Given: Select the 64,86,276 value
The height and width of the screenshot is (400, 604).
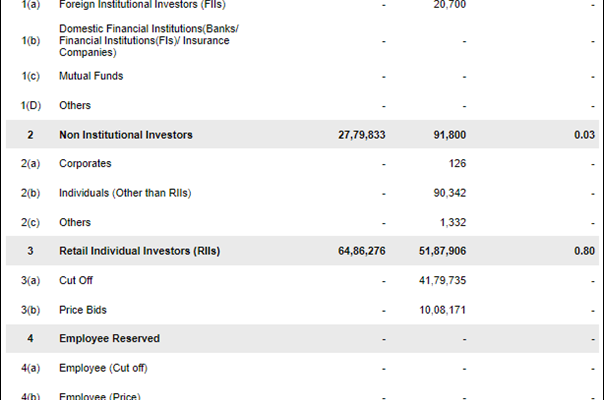Looking at the screenshot, I should pos(362,251).
